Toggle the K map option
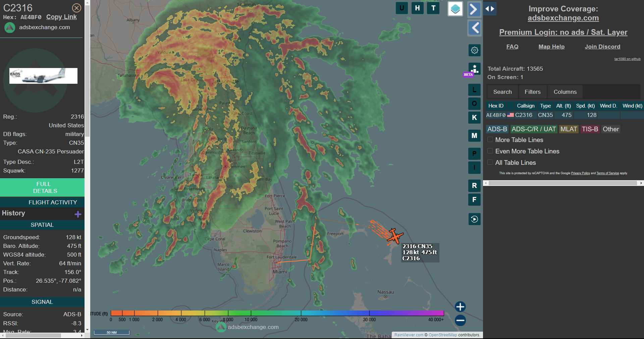Screen dimensions: 644x339 click(474, 118)
